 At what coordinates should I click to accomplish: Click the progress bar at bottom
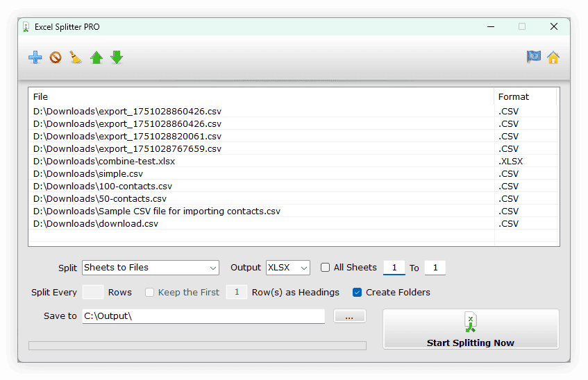197,345
